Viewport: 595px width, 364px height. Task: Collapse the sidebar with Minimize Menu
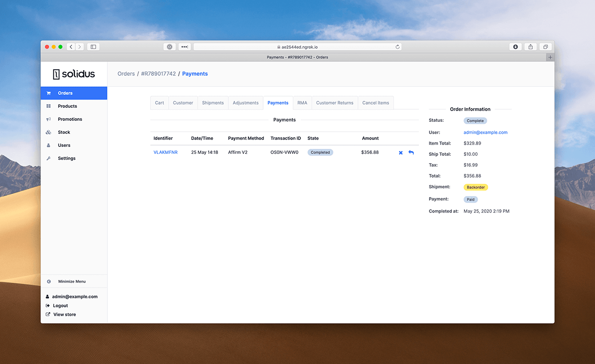(x=69, y=281)
